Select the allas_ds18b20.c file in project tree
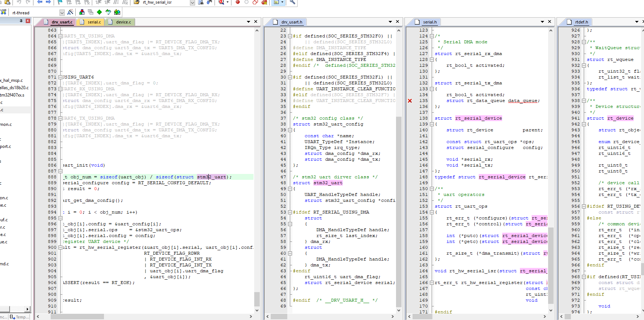 point(14,88)
